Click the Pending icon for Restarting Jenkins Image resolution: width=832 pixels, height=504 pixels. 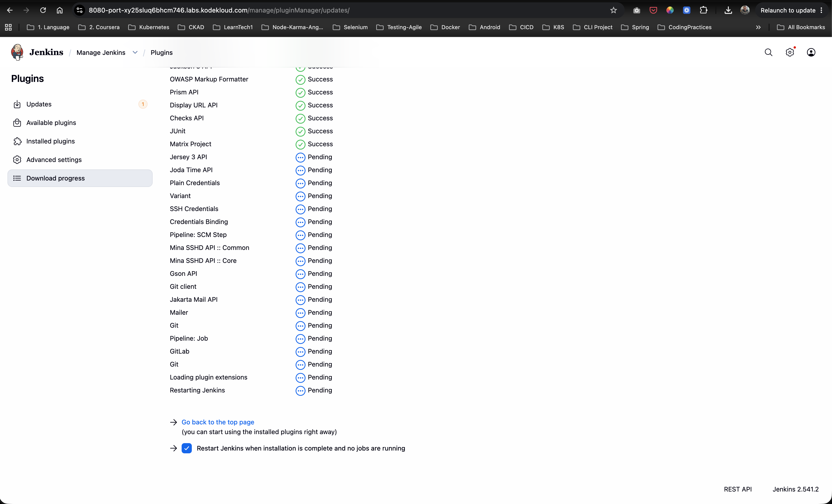[x=300, y=391]
